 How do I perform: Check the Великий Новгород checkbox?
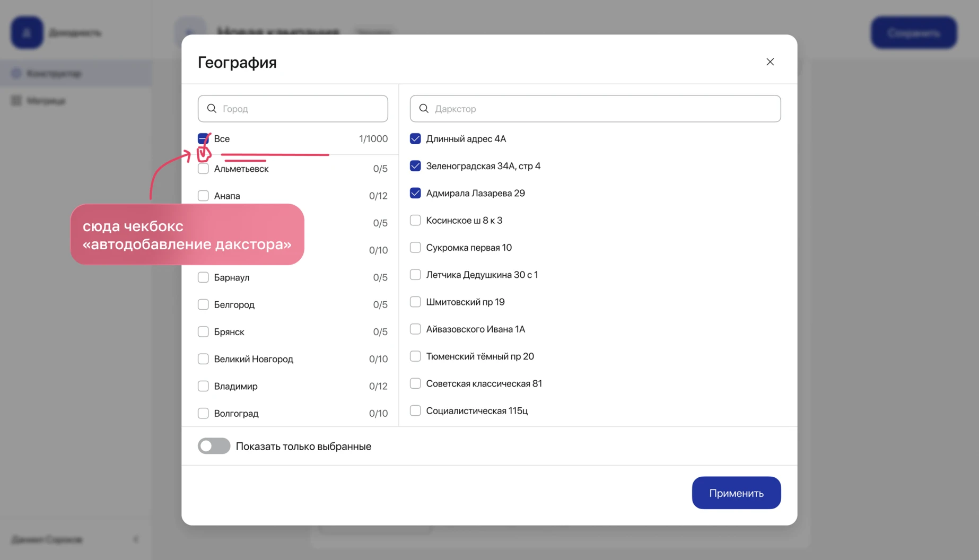click(203, 359)
